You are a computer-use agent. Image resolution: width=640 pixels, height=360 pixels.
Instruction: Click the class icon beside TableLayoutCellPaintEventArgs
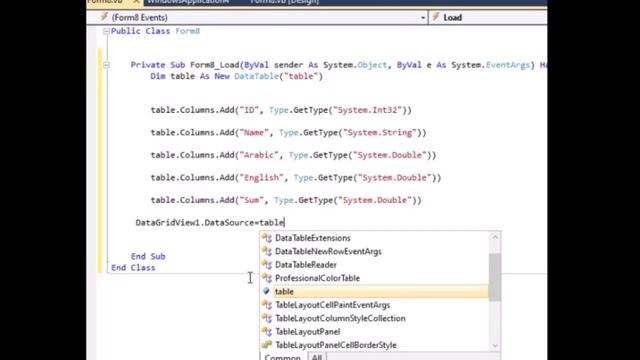(x=267, y=305)
